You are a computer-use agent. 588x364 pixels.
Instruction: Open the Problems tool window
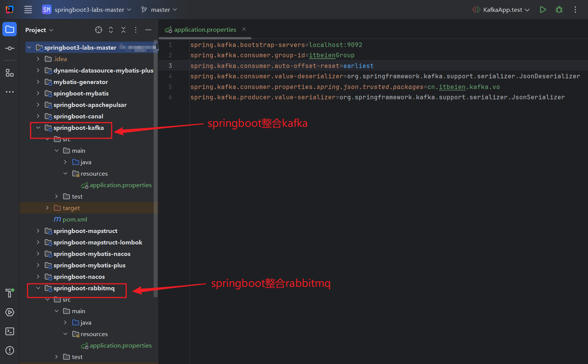[x=10, y=350]
